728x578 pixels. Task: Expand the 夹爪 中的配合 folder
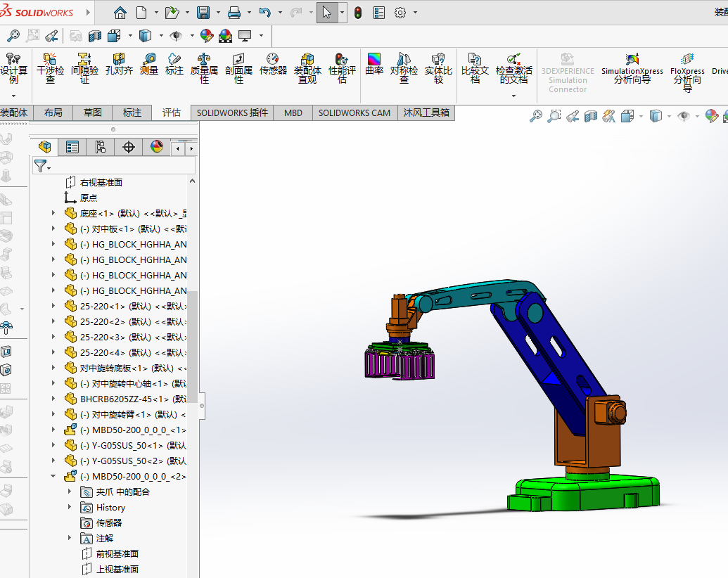(x=70, y=492)
